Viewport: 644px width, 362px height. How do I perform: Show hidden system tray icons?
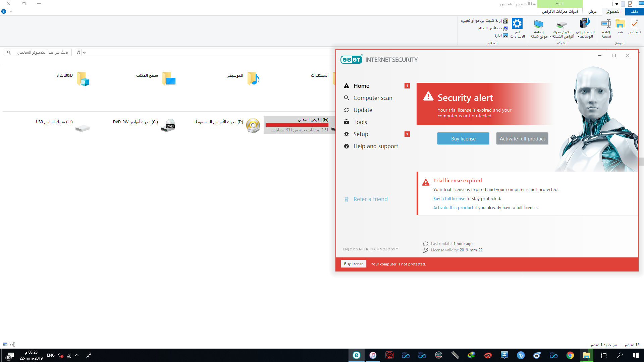(x=77, y=355)
